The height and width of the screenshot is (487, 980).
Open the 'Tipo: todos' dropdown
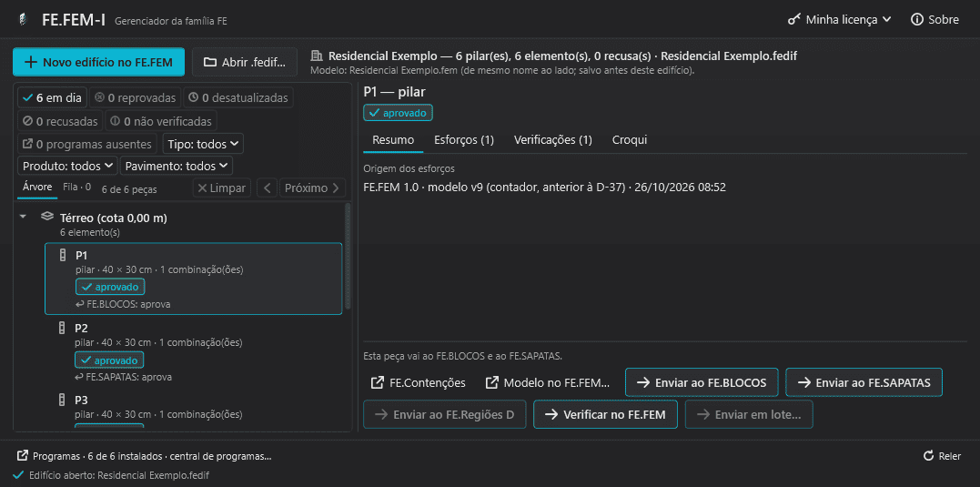click(x=203, y=144)
